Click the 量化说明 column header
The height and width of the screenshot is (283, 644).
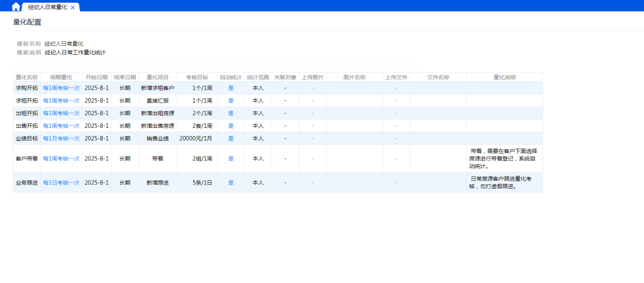point(504,77)
